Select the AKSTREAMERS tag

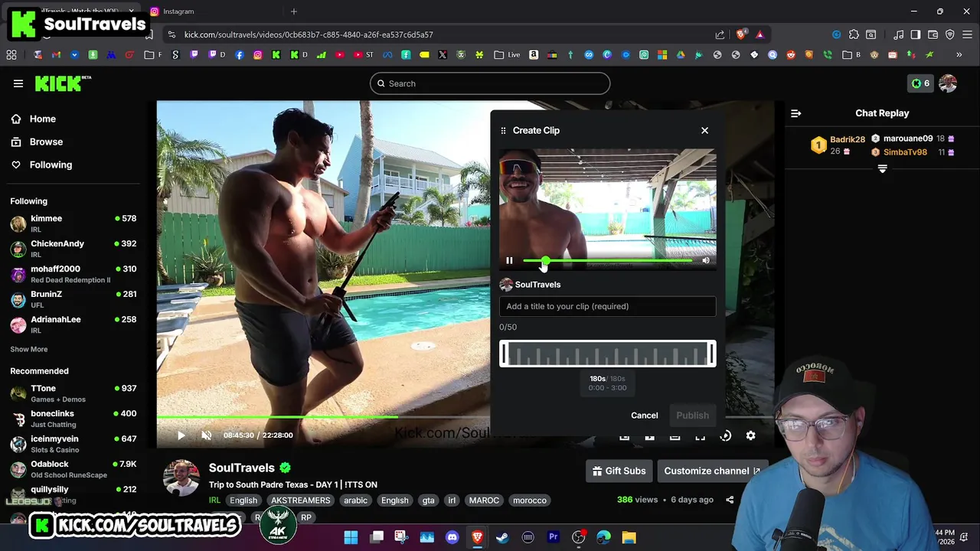[x=300, y=500]
